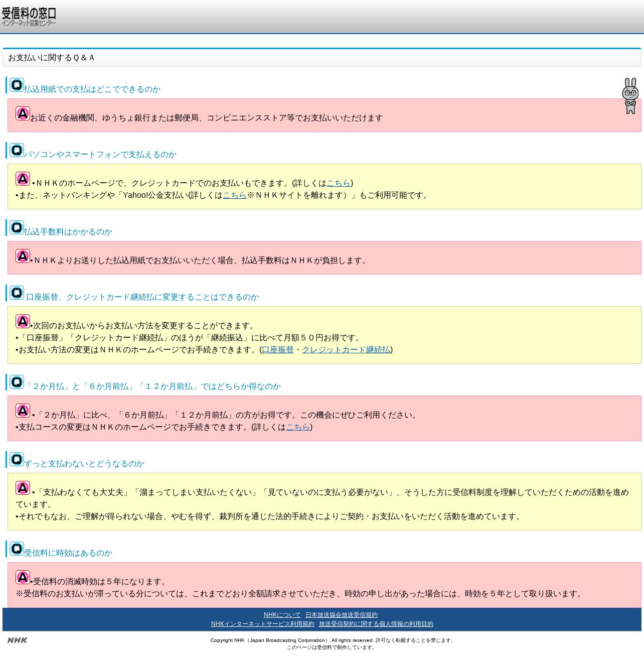Follow the クレジットカード継続払 link
Screen dimensions: 644x658
pyautogui.click(x=346, y=350)
